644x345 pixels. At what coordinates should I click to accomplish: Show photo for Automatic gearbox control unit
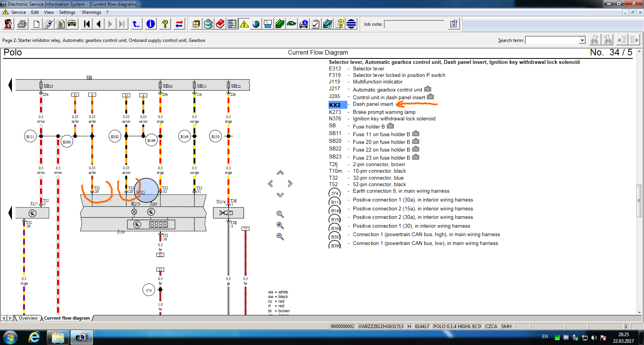[x=428, y=89]
